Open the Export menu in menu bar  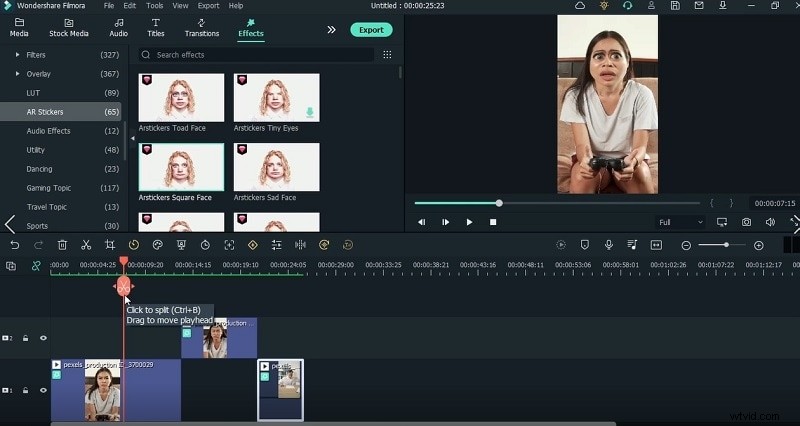click(208, 6)
